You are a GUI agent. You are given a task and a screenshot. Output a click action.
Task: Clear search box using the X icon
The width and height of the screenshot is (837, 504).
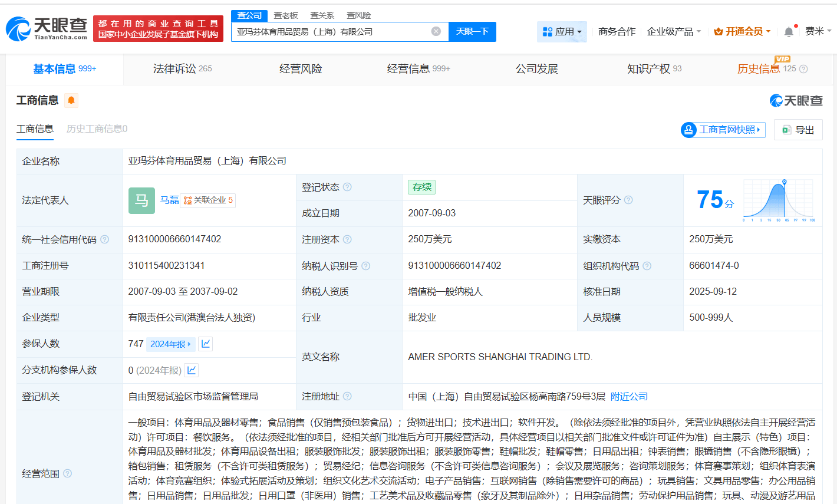434,31
